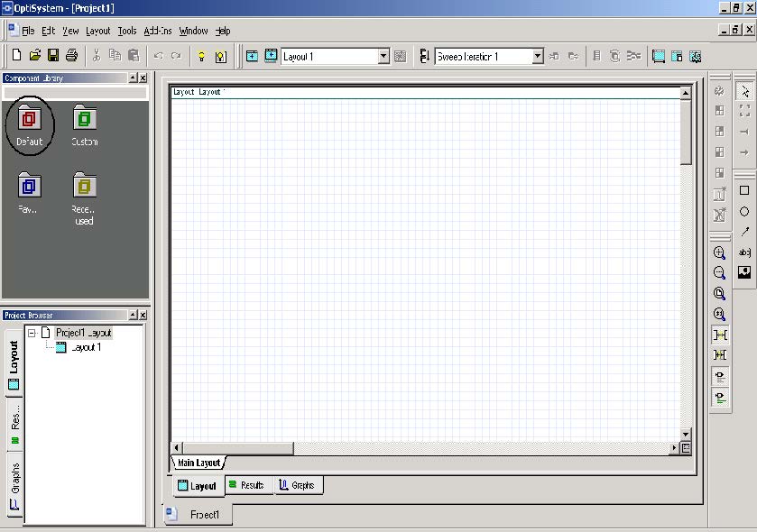Open the Sweep Iteration 1 dropdown
Image resolution: width=757 pixels, height=532 pixels.
click(x=537, y=56)
